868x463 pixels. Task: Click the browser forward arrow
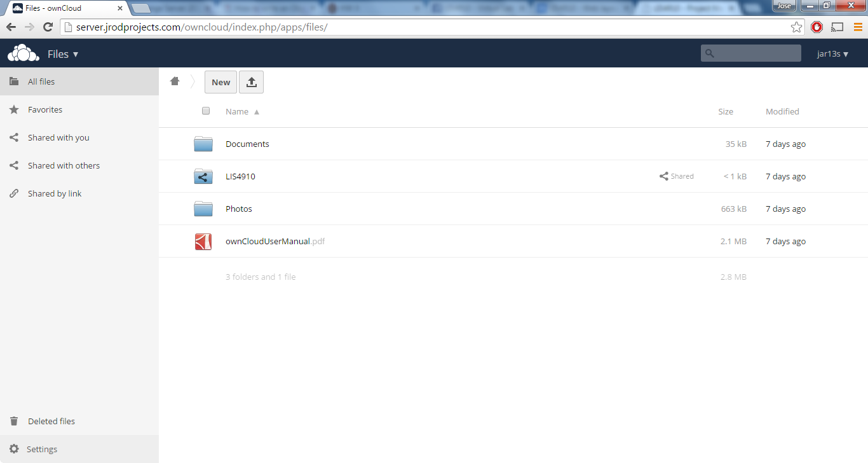pyautogui.click(x=29, y=27)
